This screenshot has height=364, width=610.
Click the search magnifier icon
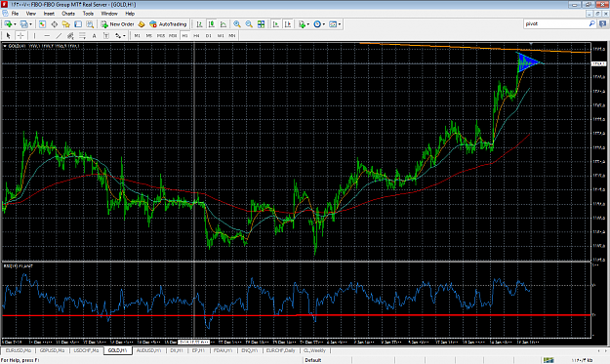coord(591,23)
